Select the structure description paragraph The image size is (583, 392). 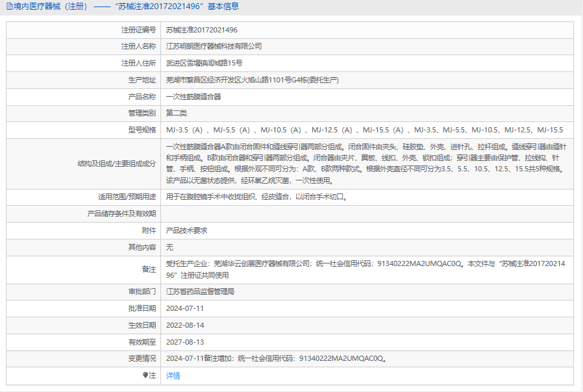(366, 164)
